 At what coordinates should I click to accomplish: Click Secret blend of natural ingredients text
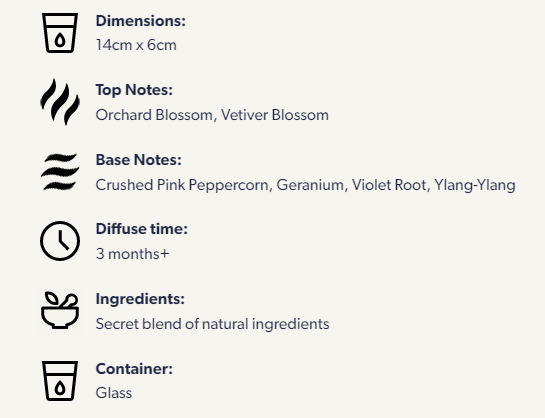212,324
